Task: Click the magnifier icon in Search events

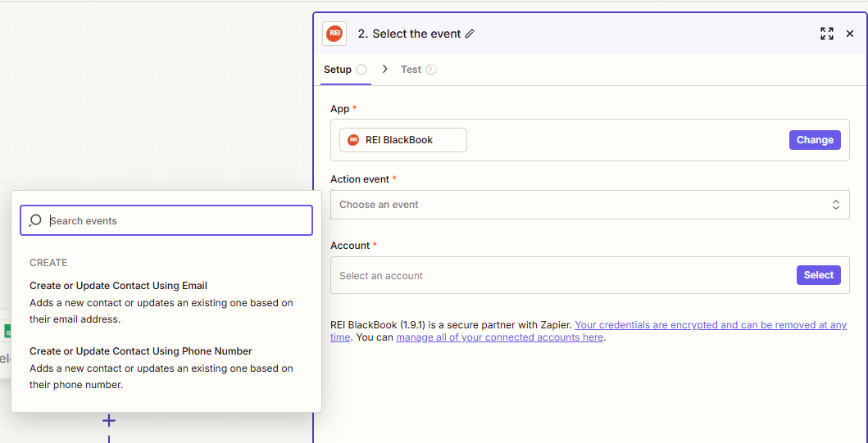Action: coord(35,220)
